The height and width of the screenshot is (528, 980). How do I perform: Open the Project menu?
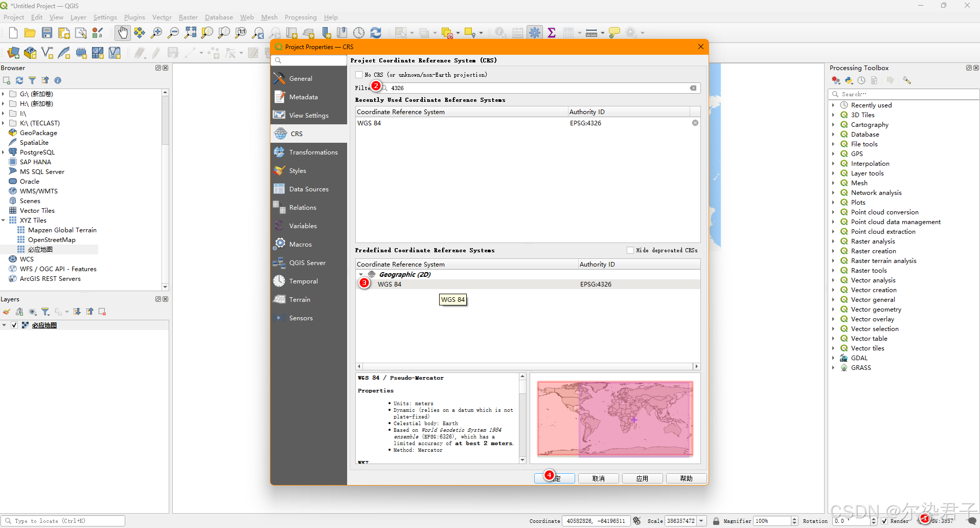click(x=14, y=17)
